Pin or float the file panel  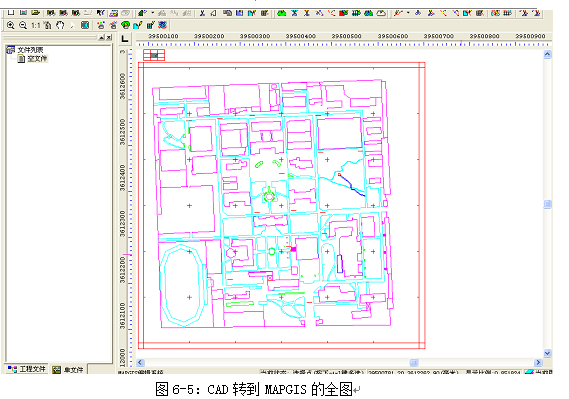click(102, 37)
